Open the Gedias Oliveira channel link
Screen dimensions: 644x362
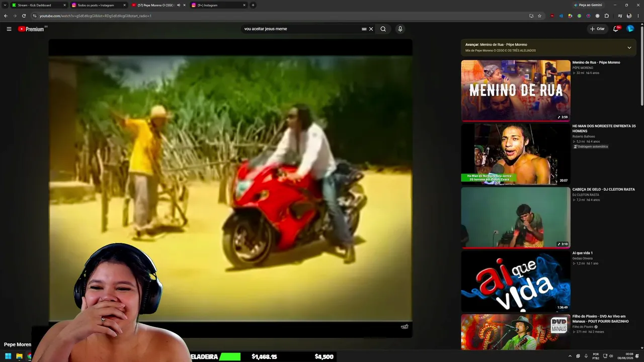click(x=584, y=258)
